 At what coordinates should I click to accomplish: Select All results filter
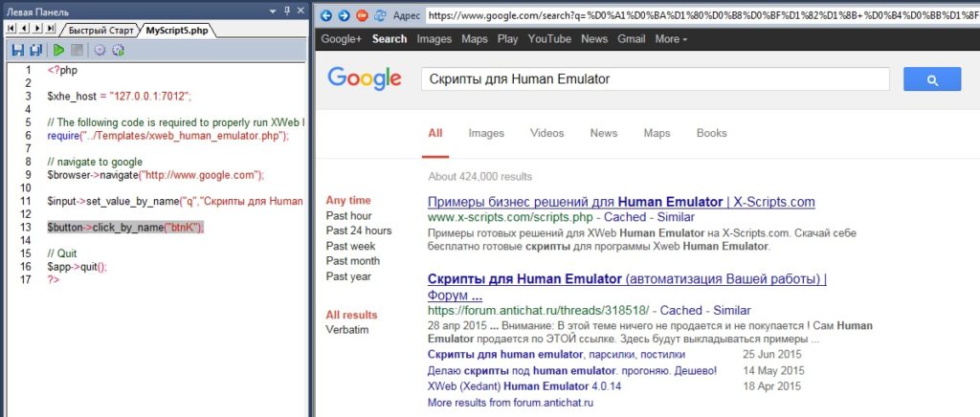click(351, 315)
